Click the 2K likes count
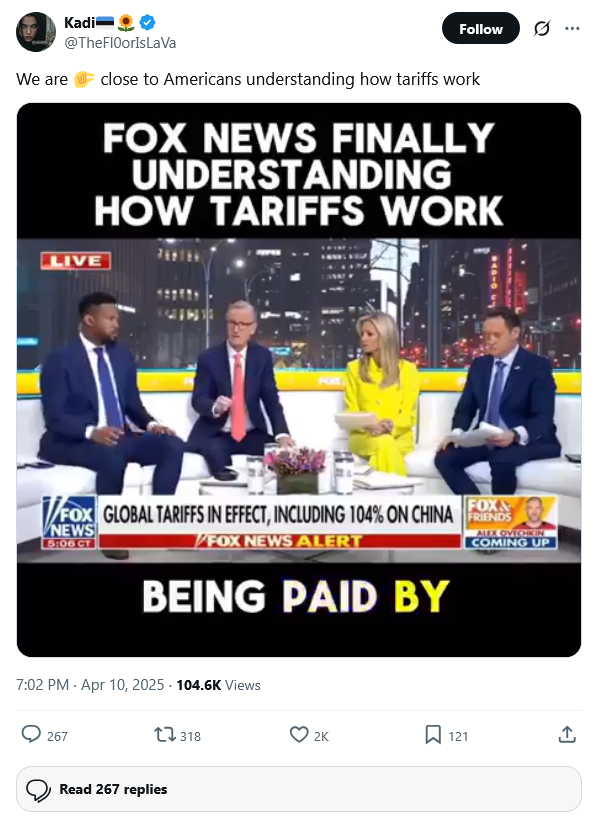 (x=321, y=736)
